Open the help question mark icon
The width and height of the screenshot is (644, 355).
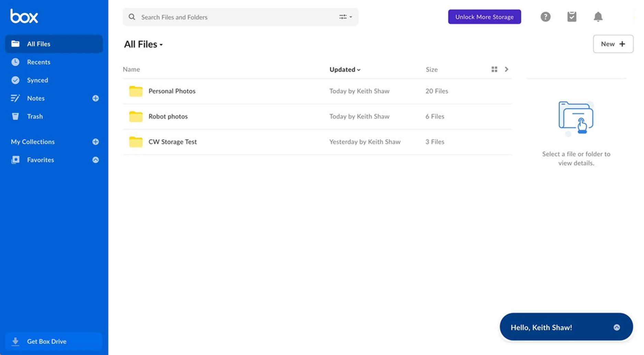[x=545, y=16]
